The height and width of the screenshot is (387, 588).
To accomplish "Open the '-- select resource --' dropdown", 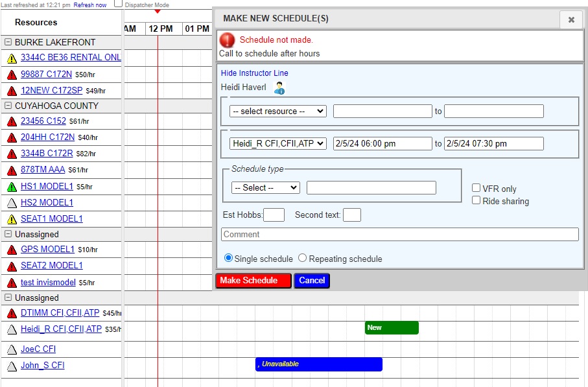I will tap(277, 111).
